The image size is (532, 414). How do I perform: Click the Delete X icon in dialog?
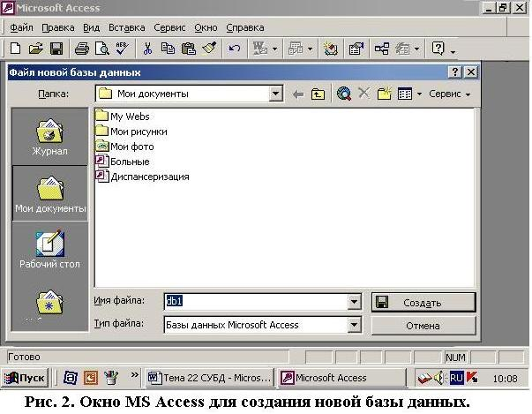click(x=363, y=93)
